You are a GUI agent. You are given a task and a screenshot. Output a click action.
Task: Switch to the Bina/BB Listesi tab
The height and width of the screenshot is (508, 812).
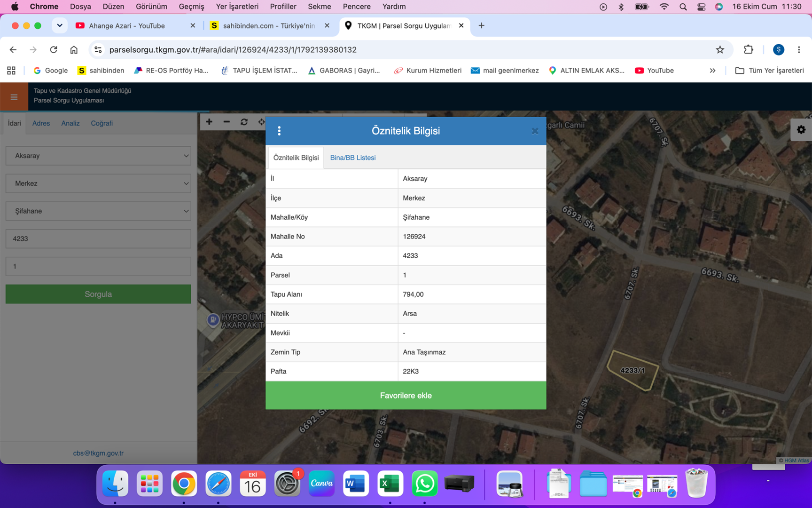(x=353, y=158)
